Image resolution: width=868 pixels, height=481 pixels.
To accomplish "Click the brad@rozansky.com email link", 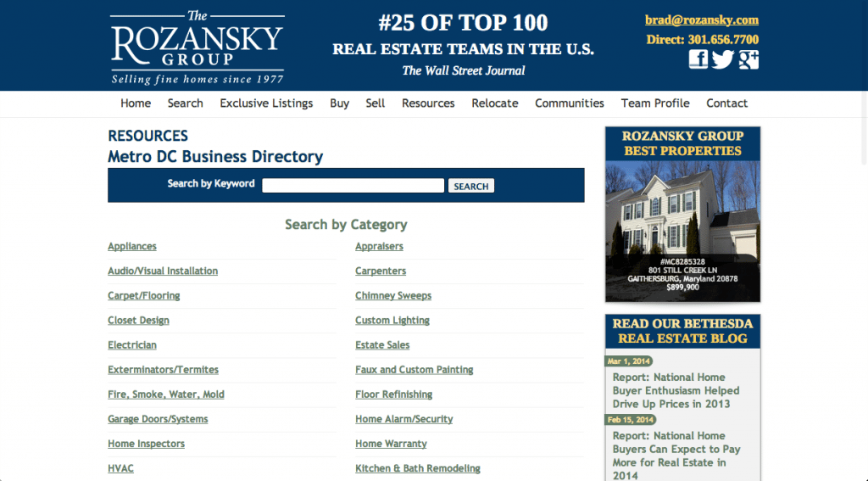I will (x=701, y=20).
